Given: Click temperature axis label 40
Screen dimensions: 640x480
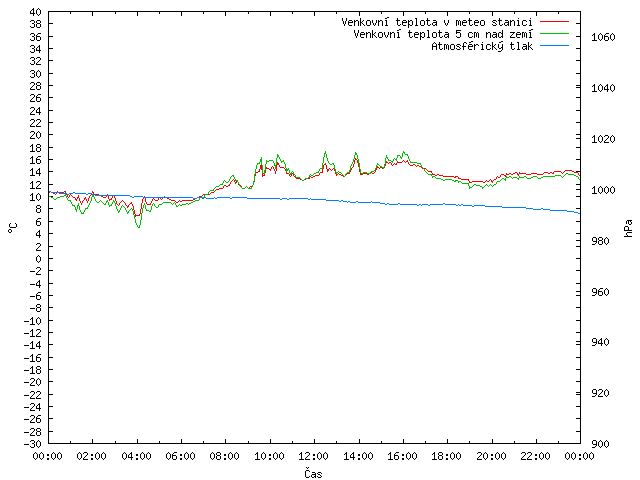Looking at the screenshot, I should click(x=36, y=12).
